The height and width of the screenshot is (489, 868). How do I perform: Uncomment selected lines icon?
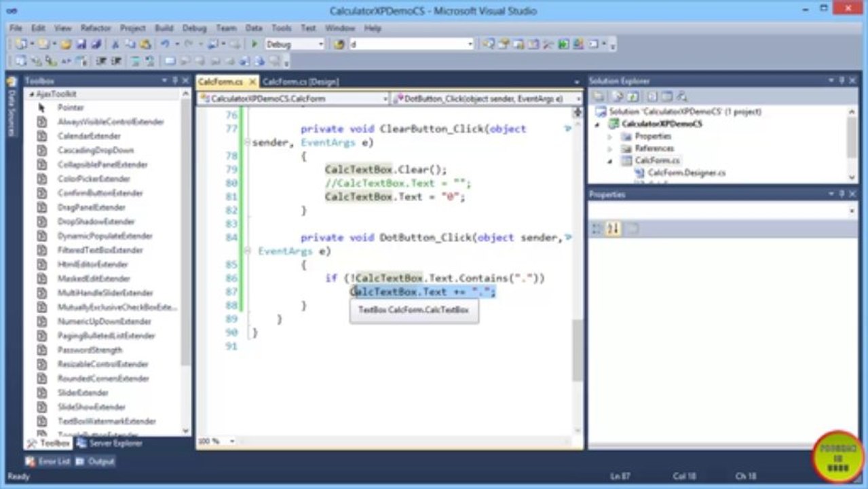(x=150, y=61)
